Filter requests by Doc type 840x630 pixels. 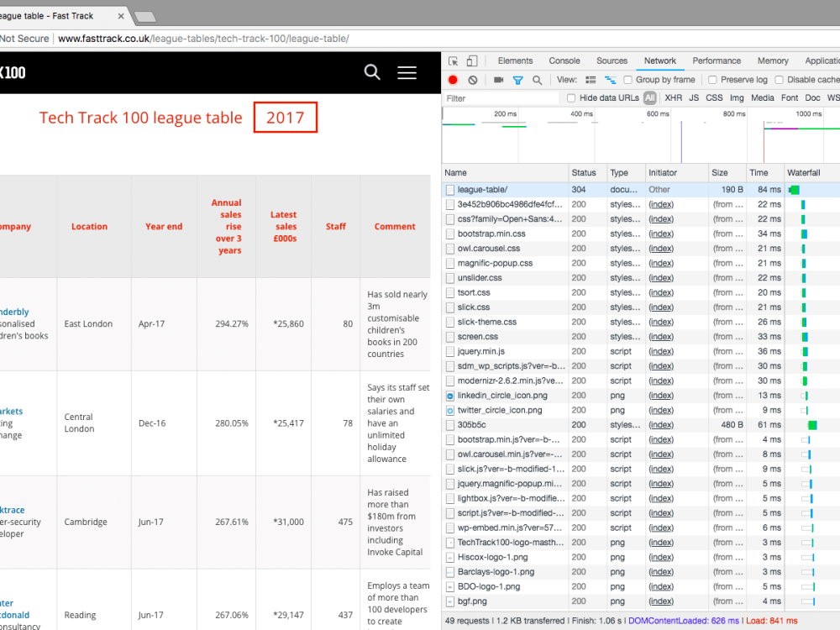pyautogui.click(x=812, y=98)
